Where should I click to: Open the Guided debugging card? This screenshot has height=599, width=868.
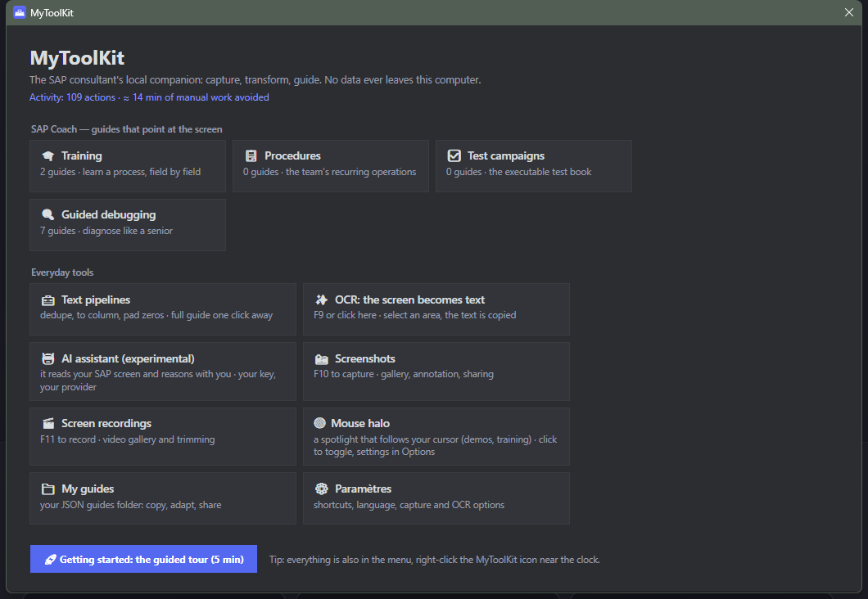(127, 225)
